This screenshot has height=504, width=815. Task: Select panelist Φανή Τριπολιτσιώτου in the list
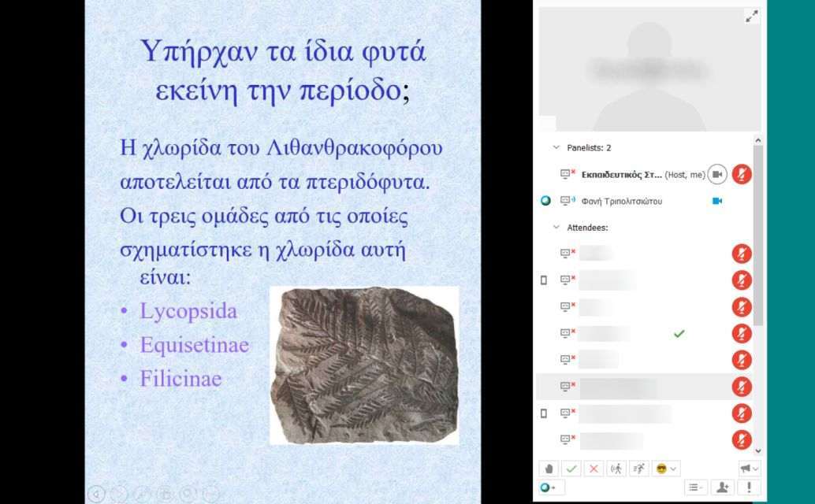(x=621, y=201)
